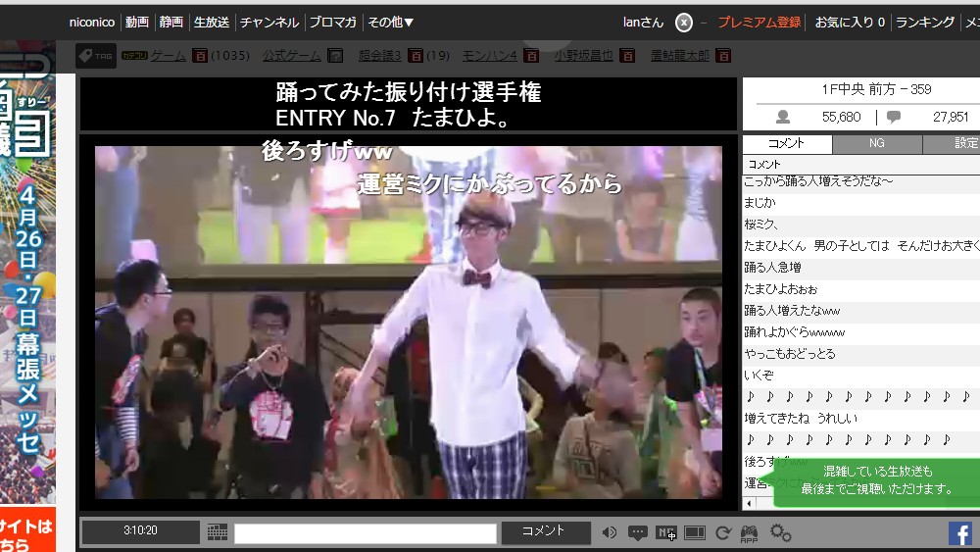Image resolution: width=980 pixels, height=552 pixels.
Task: Select the コメント tab in side panel
Action: (x=787, y=143)
